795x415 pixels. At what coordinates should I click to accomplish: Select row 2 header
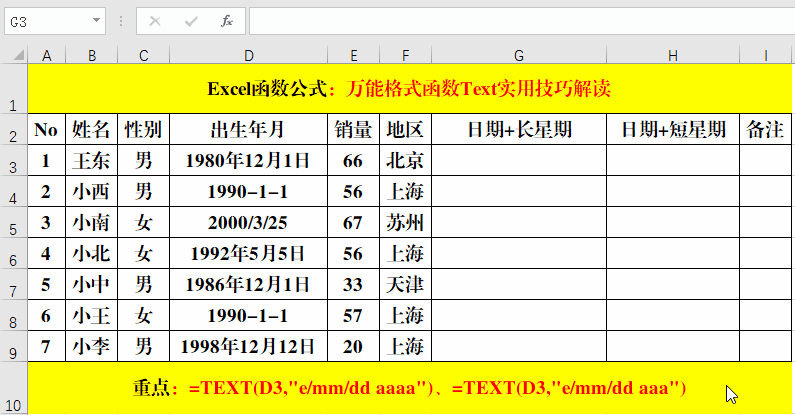[13, 129]
